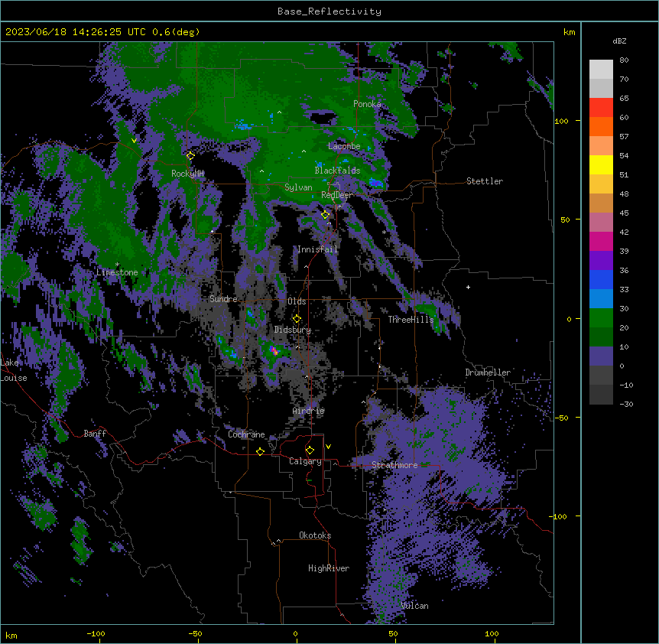659x644 pixels.
Task: Click the Drumheller city label
Action: [x=488, y=372]
